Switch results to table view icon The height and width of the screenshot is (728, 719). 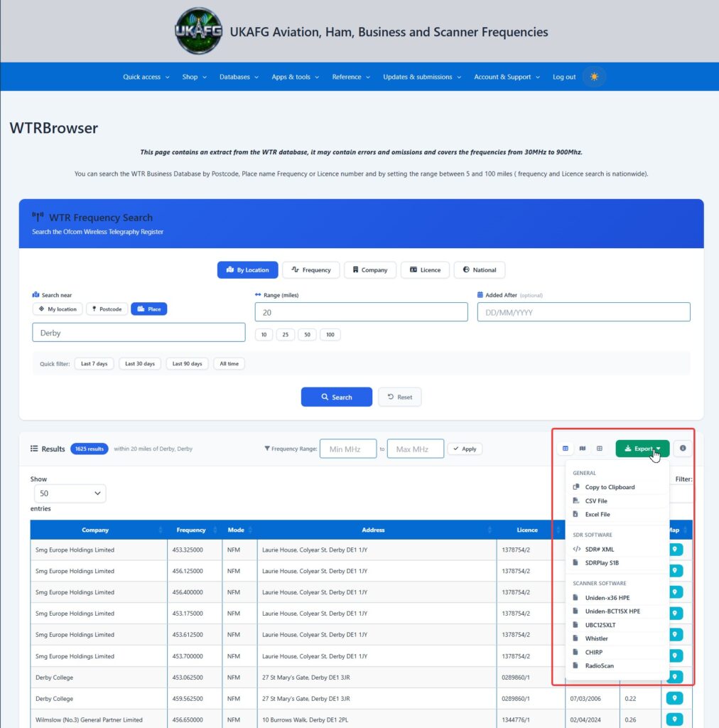[565, 449]
